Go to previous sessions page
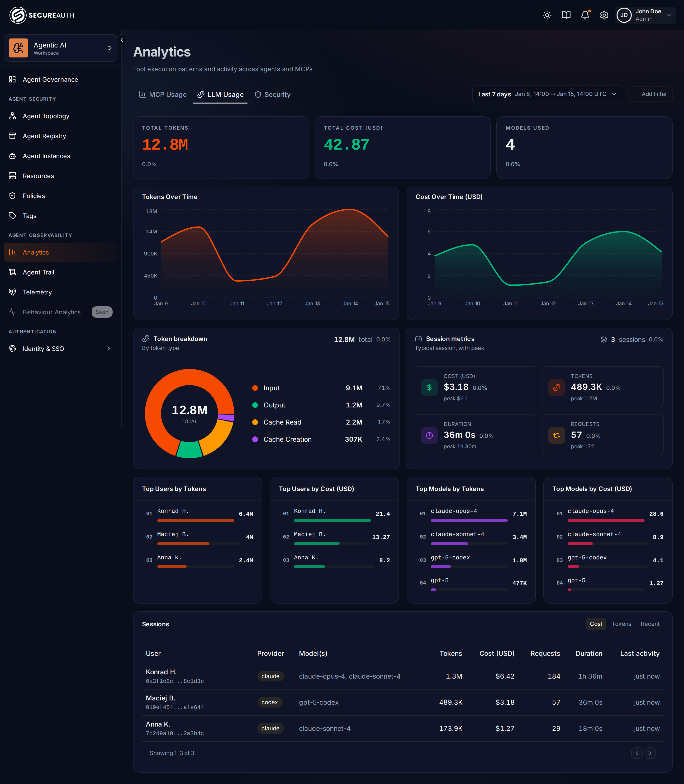 [637, 753]
